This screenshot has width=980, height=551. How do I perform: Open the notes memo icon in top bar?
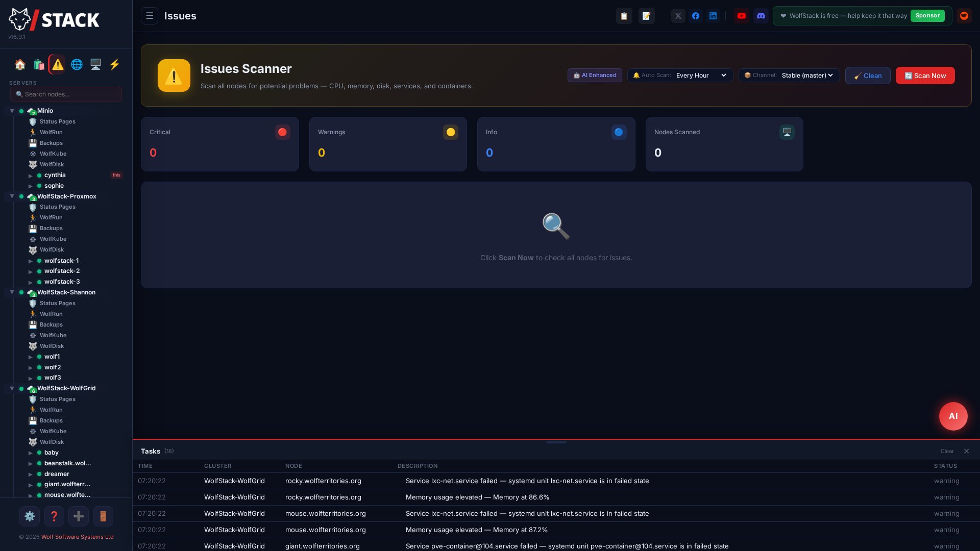646,16
